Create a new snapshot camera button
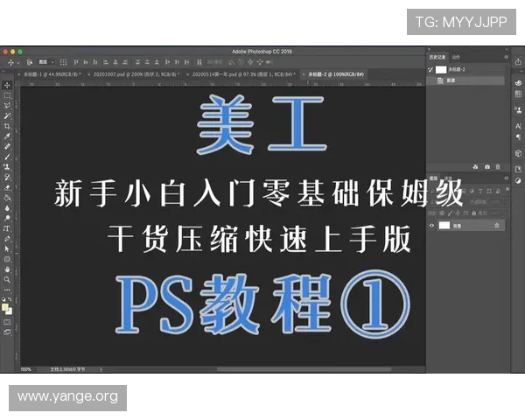 coord(487,167)
